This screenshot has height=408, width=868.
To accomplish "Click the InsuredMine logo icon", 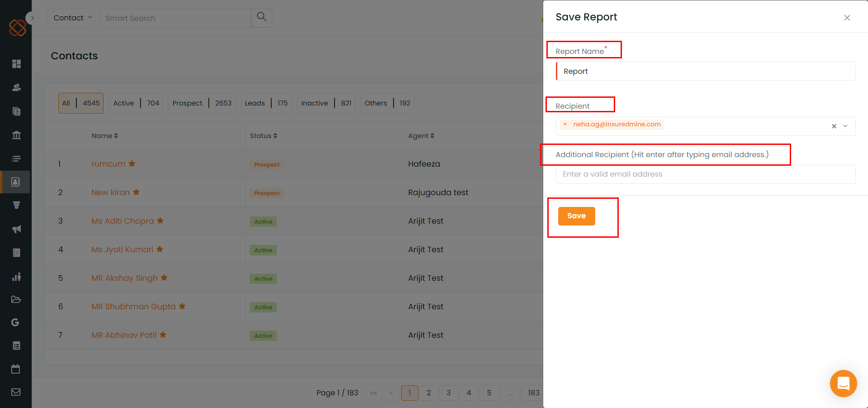I will pyautogui.click(x=18, y=28).
